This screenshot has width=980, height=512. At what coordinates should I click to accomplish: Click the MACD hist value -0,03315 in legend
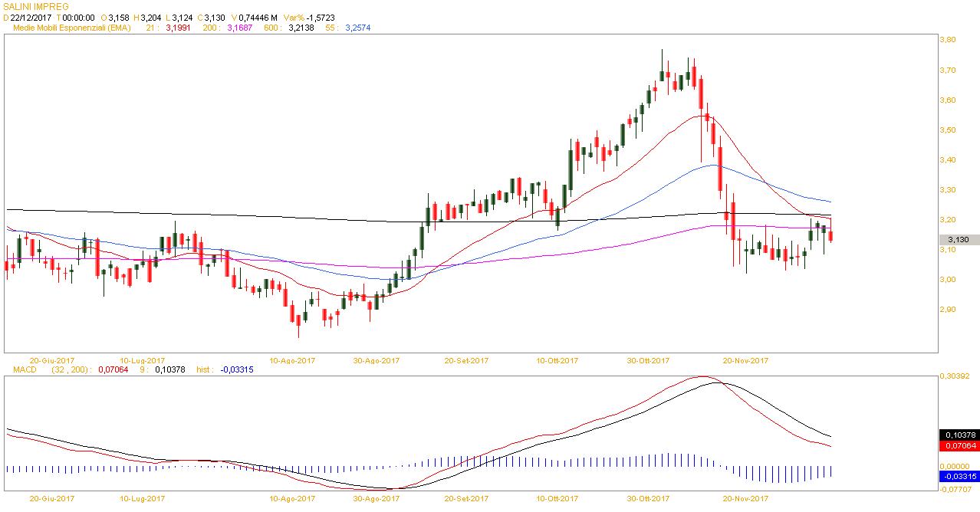coord(236,369)
